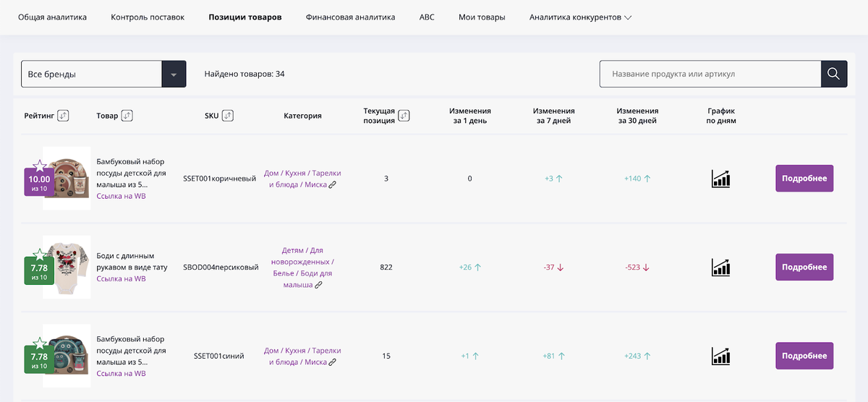Viewport: 868px width, 402px height.
Task: Click the bodysuit product thumbnail
Action: (67, 267)
